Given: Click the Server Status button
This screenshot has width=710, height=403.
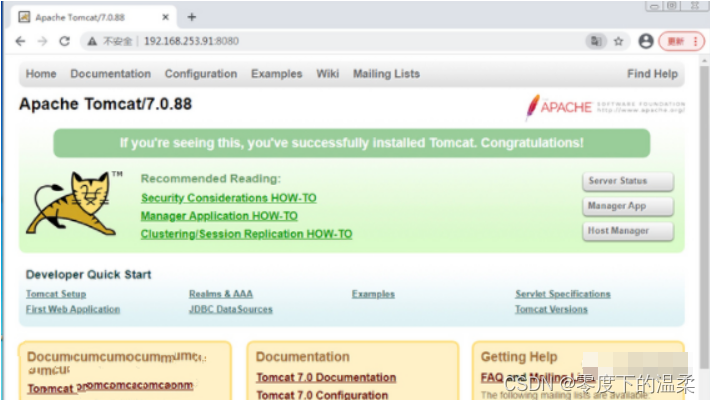Looking at the screenshot, I should point(628,181).
